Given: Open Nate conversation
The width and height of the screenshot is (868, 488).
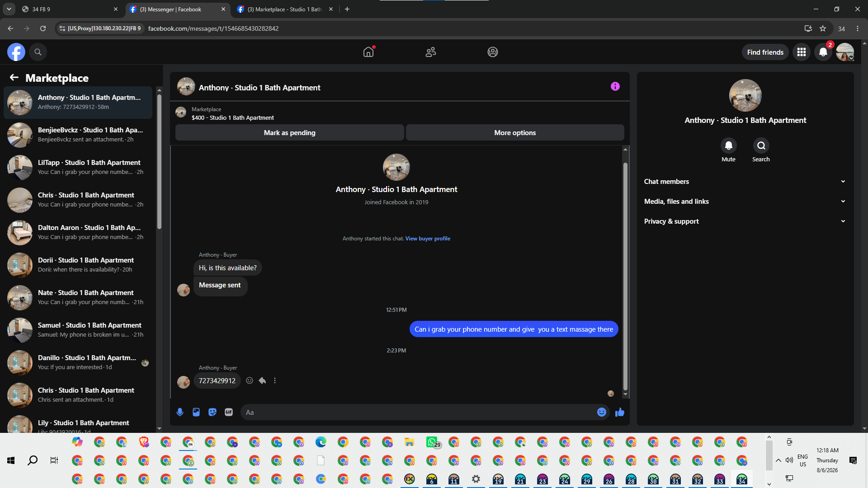Looking at the screenshot, I should (78, 297).
